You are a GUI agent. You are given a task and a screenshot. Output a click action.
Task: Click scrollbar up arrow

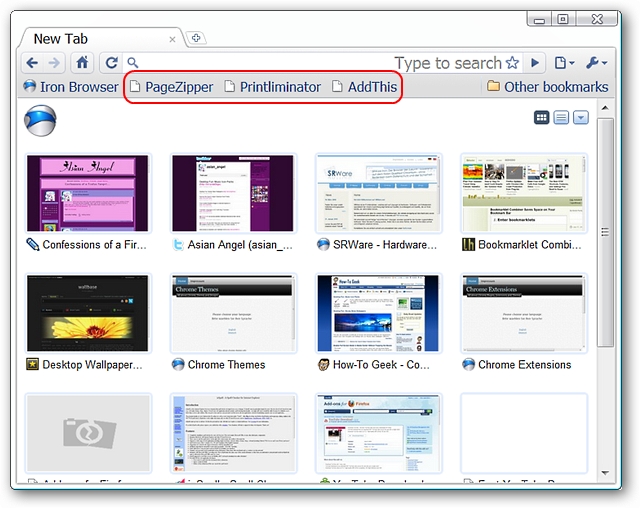[605, 108]
